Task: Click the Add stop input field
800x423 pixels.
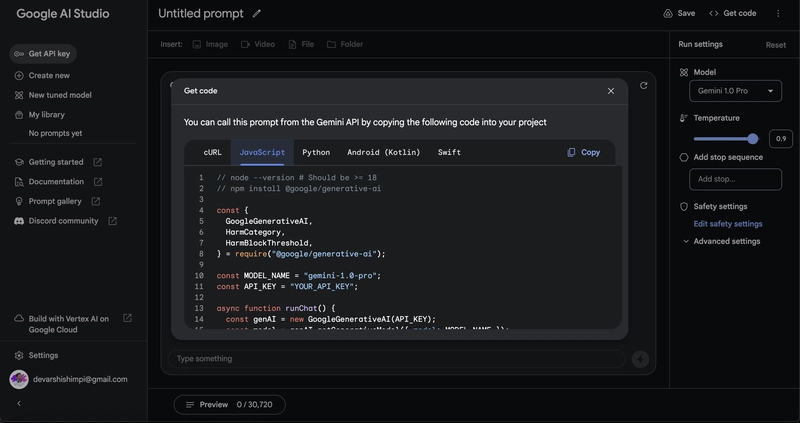Action: coord(735,179)
